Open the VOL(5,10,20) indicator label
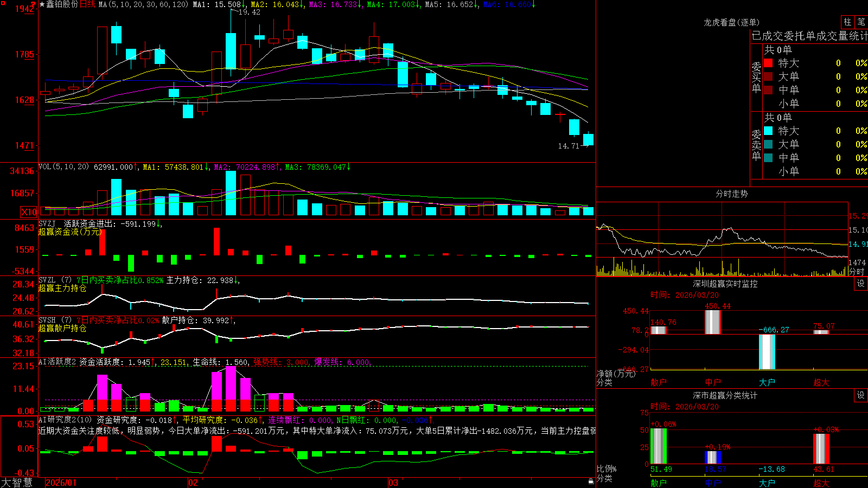 click(63, 167)
